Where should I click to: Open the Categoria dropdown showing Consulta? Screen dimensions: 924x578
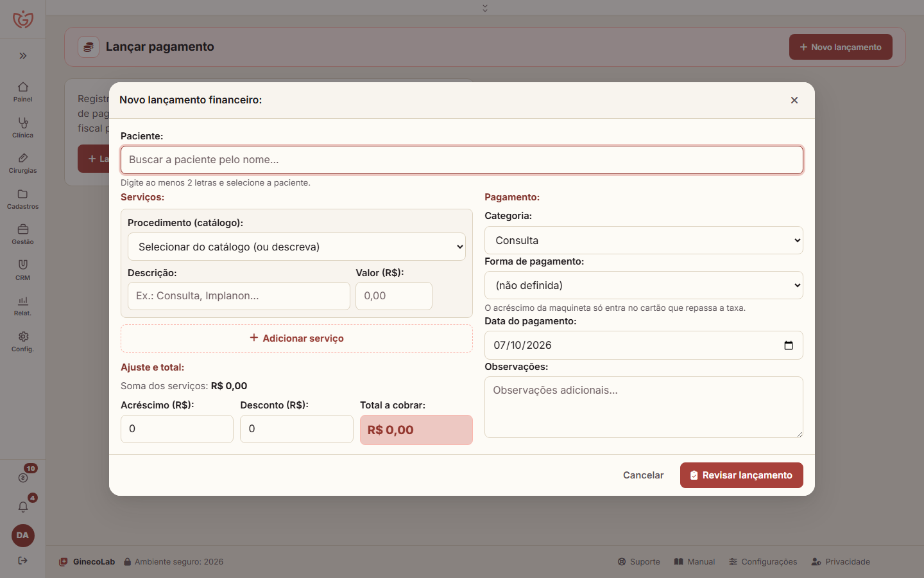[644, 240]
